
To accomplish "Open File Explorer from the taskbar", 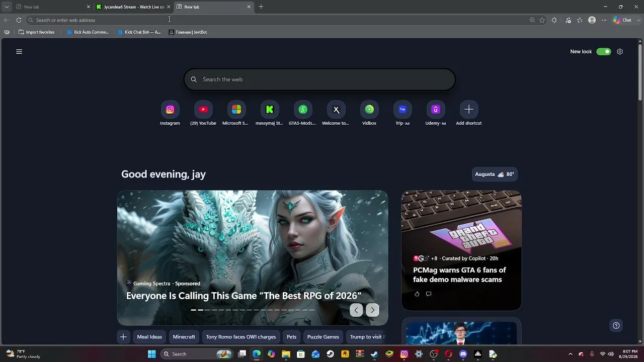I will pyautogui.click(x=286, y=354).
